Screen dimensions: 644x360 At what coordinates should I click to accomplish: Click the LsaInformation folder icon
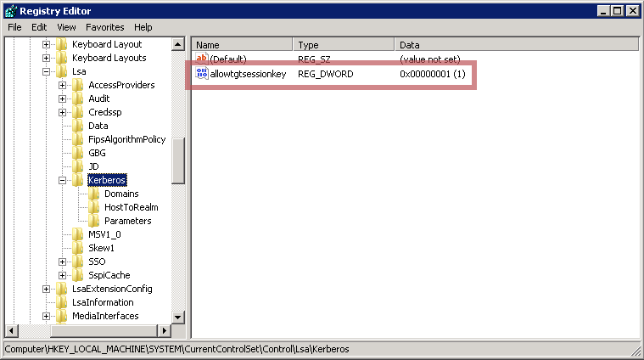coord(62,301)
